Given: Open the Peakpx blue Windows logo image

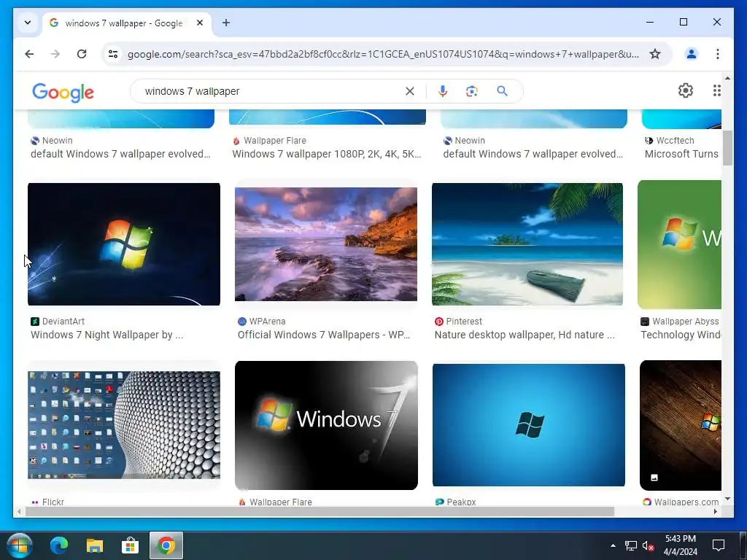Looking at the screenshot, I should pyautogui.click(x=529, y=425).
